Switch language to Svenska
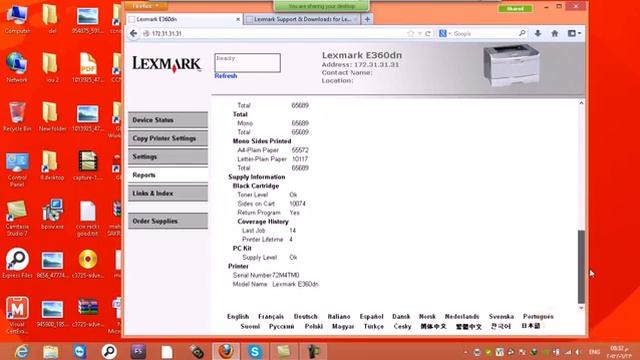Viewport: 640px width, 360px height. [x=501, y=316]
